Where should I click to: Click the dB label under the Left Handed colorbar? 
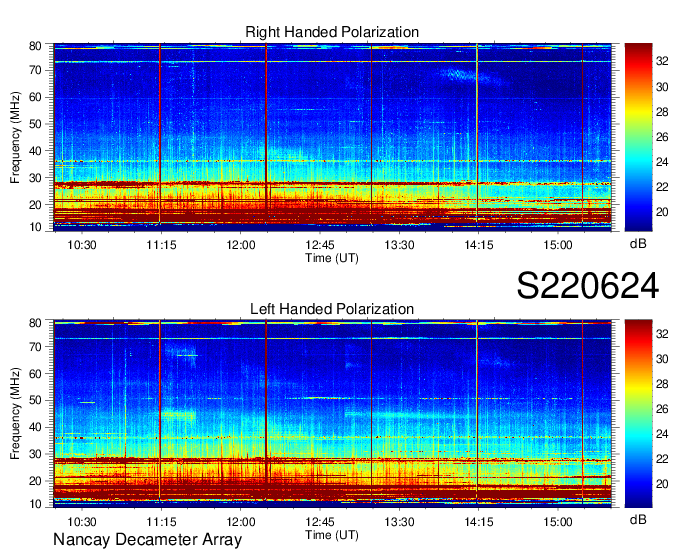pyautogui.click(x=638, y=519)
